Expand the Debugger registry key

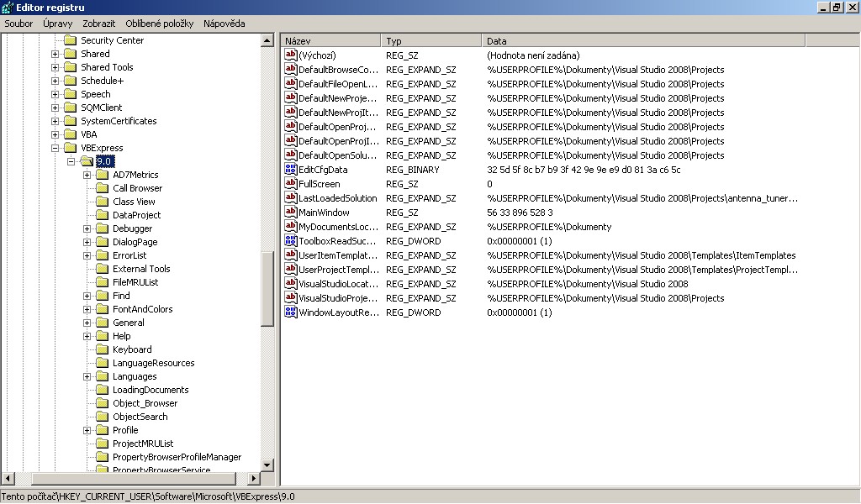tap(87, 228)
